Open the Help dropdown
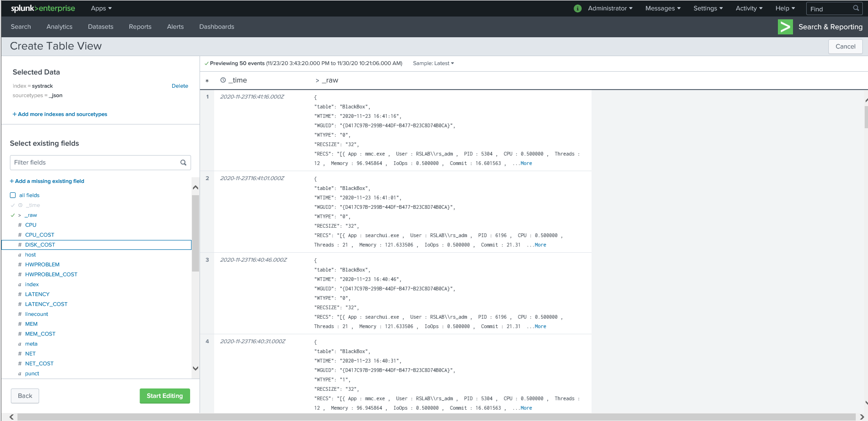 pos(785,8)
